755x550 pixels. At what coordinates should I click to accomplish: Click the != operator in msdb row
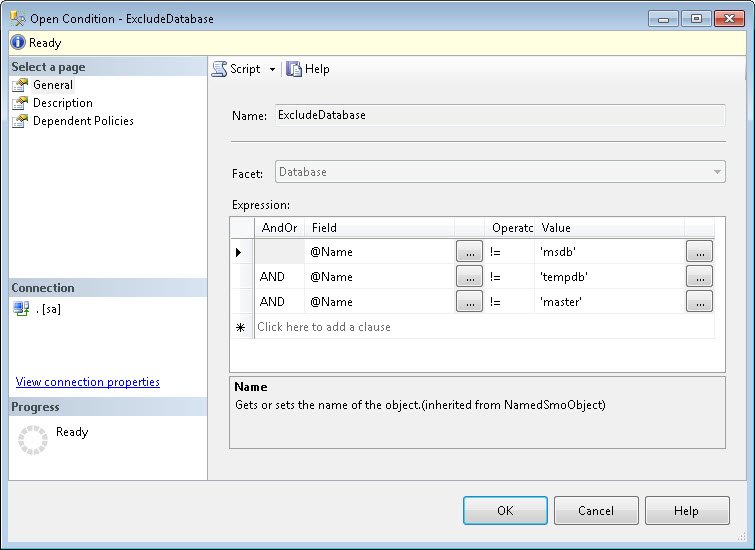pyautogui.click(x=509, y=251)
